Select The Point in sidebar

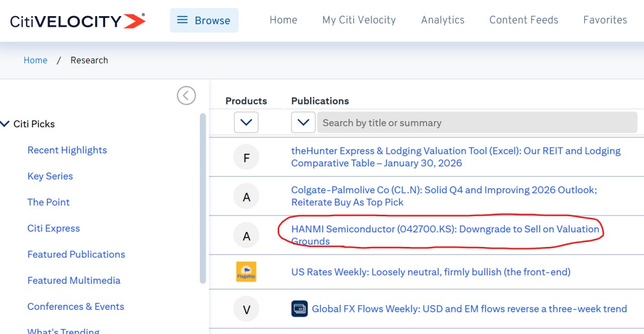point(48,202)
